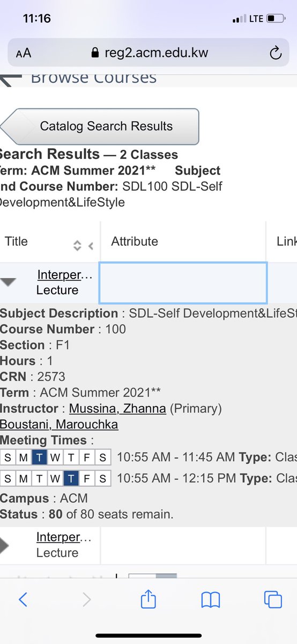This screenshot has height=644, width=297.
Task: Open the Safari bookmarks book icon
Action: tap(211, 599)
